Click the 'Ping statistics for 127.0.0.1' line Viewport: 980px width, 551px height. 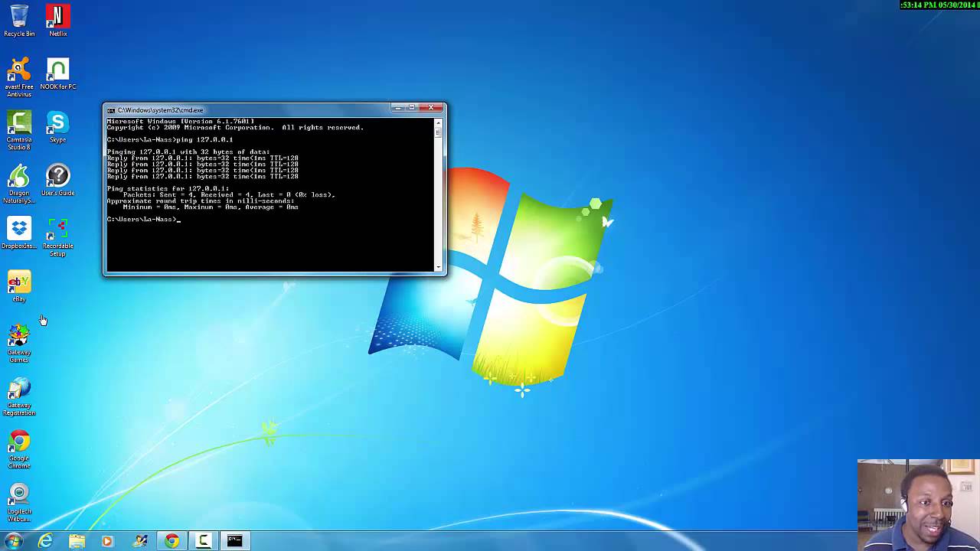168,188
